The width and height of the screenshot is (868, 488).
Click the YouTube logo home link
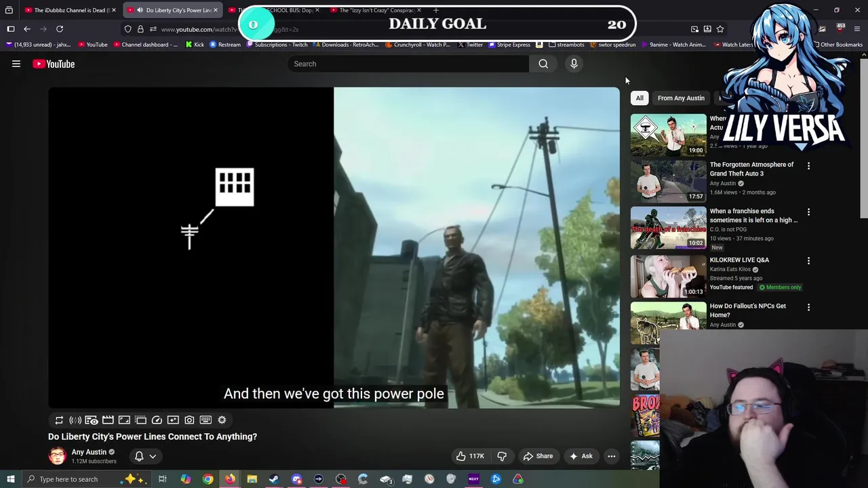coord(54,64)
